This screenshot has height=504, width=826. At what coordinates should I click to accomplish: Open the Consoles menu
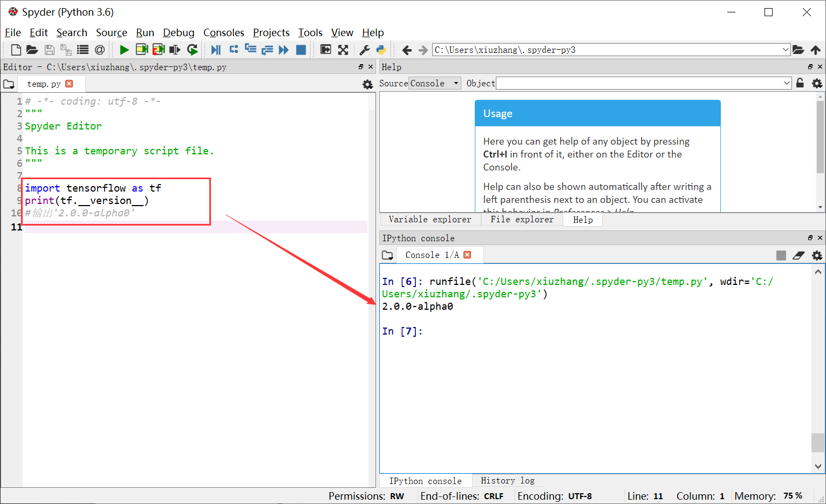pos(224,33)
